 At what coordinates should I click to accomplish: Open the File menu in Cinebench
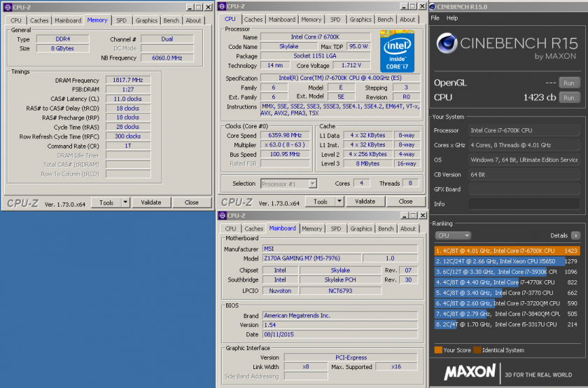435,18
